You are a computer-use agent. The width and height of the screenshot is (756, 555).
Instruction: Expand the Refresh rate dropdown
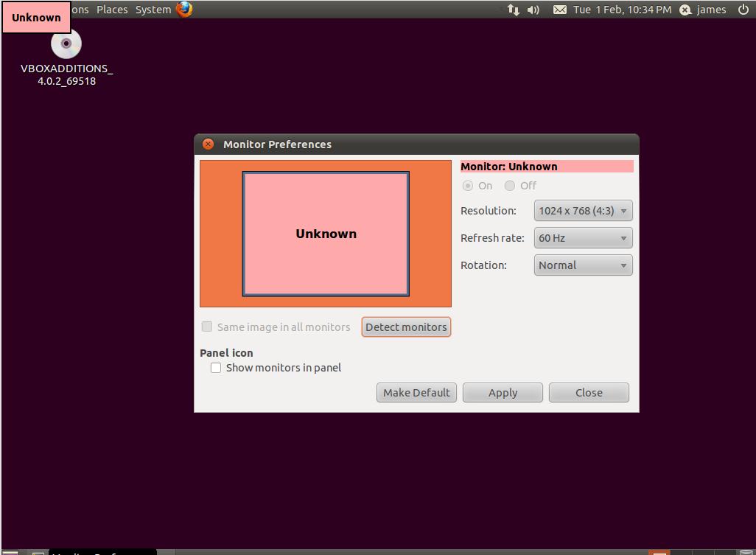click(583, 238)
